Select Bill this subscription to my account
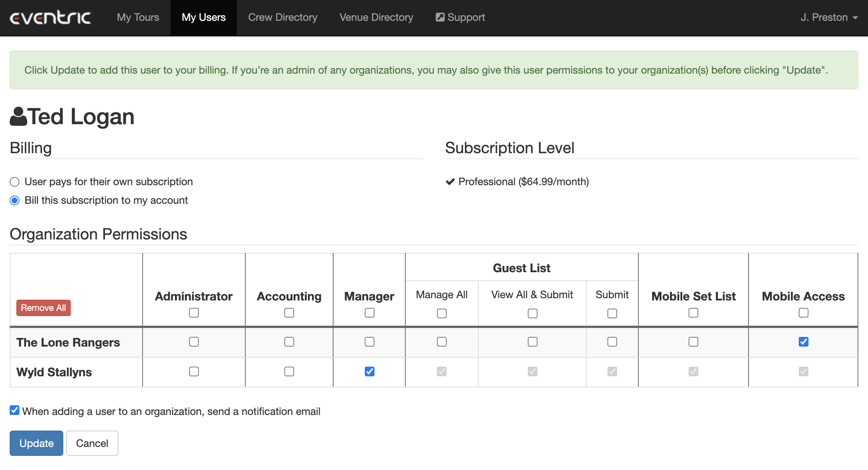The width and height of the screenshot is (868, 470). tap(15, 200)
